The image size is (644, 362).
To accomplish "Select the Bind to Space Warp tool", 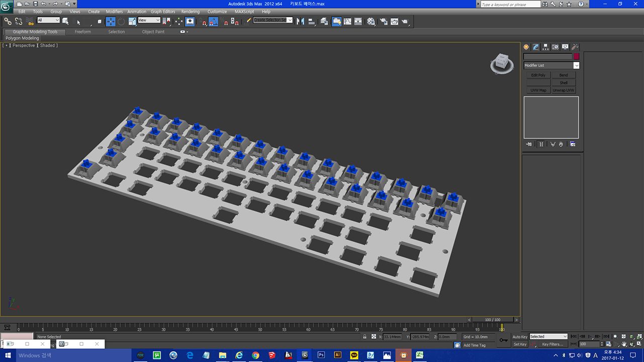I will [30, 21].
